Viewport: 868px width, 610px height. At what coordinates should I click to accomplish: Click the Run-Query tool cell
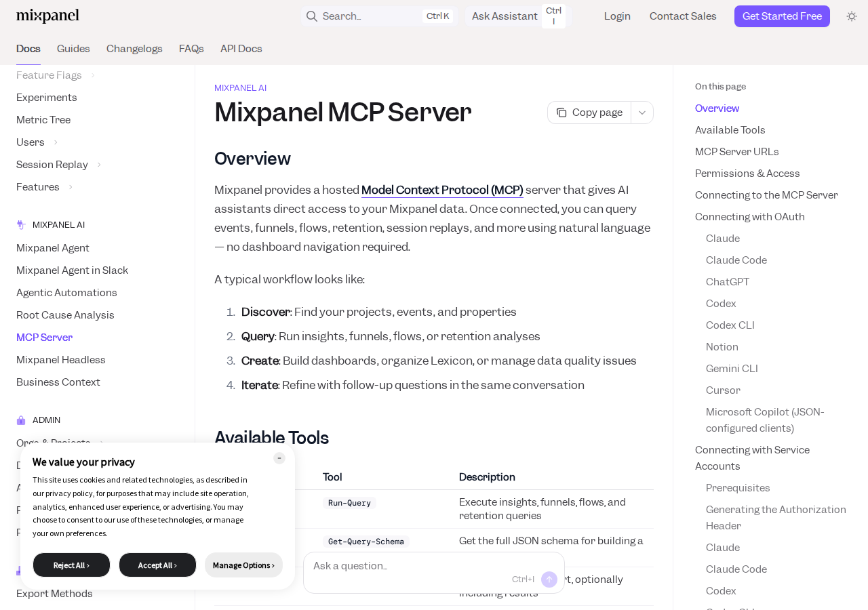(349, 503)
